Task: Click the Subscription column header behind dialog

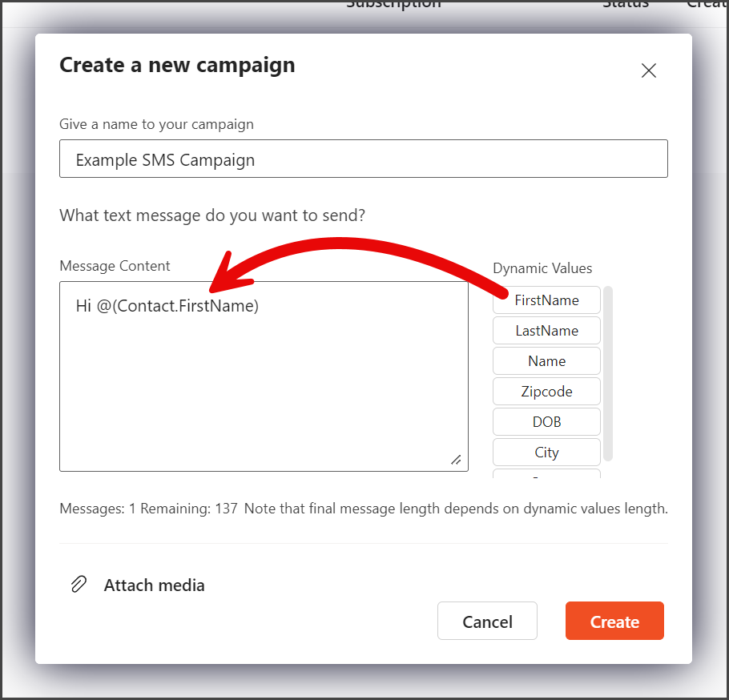Action: tap(393, 4)
